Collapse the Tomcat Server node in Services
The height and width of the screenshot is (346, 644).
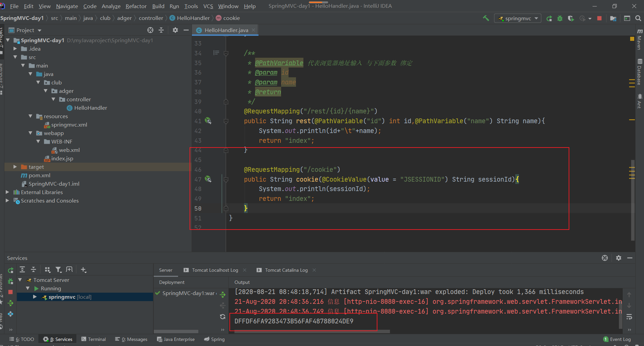[20, 280]
